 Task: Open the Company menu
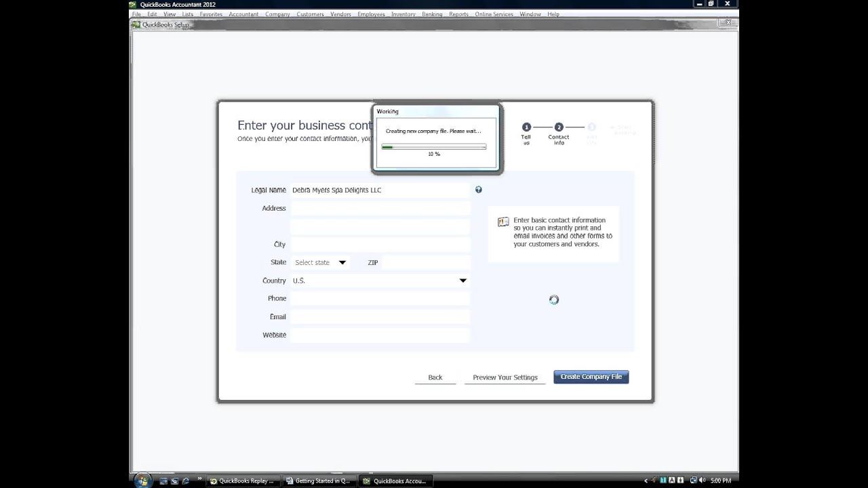pyautogui.click(x=277, y=14)
